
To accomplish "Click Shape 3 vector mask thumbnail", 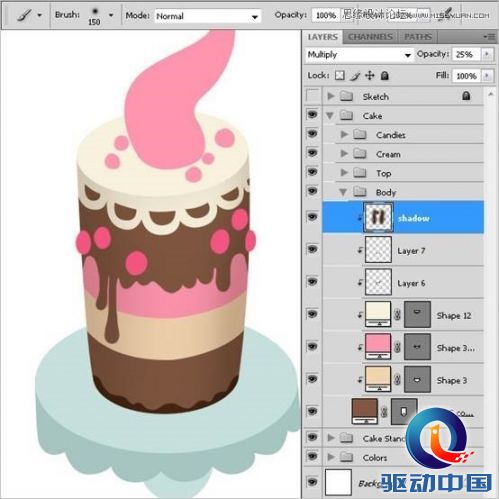I will (417, 379).
